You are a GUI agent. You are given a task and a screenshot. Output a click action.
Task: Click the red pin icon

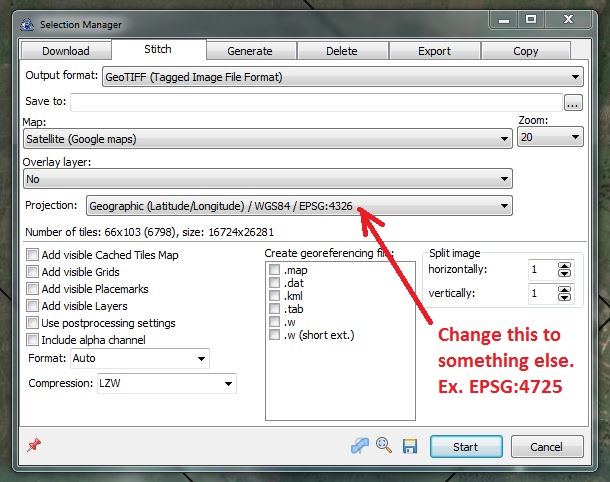tap(32, 446)
